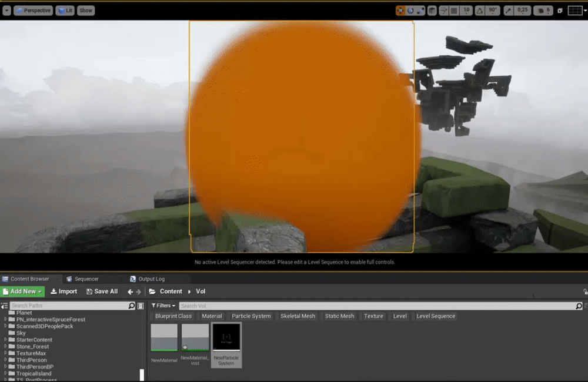Screen dimensions: 588x382
Task: Open the Lit view mode menu
Action: [x=65, y=11]
